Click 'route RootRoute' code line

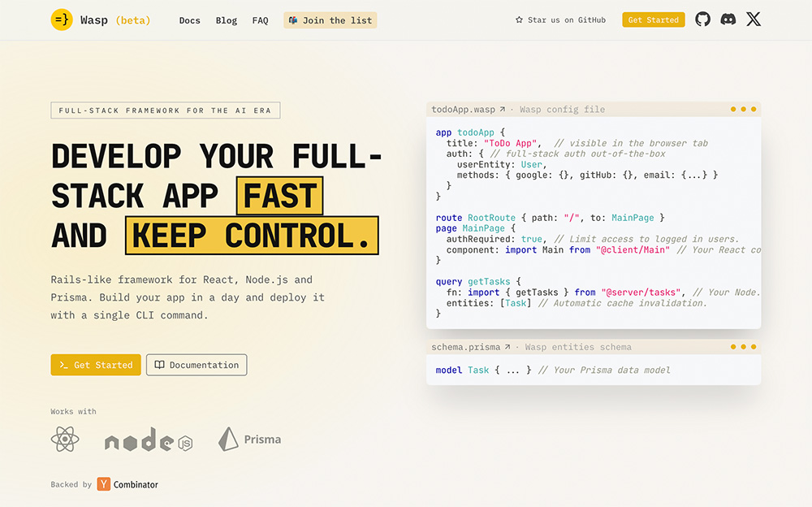click(550, 218)
